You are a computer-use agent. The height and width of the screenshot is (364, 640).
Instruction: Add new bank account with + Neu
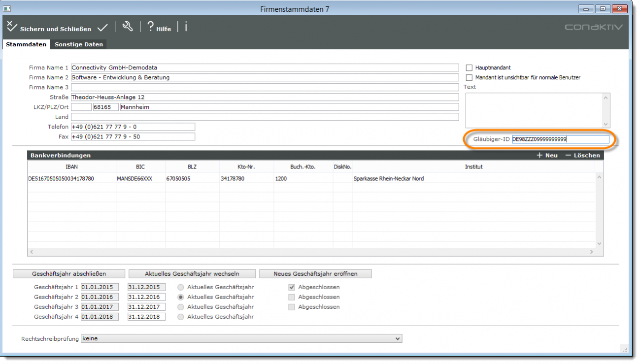point(547,155)
